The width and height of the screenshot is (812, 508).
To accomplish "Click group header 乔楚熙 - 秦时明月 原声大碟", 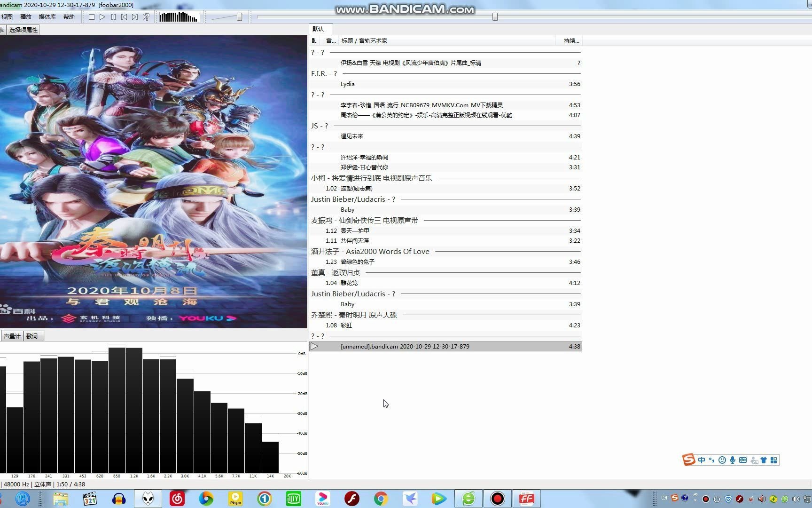I will 445,315.
